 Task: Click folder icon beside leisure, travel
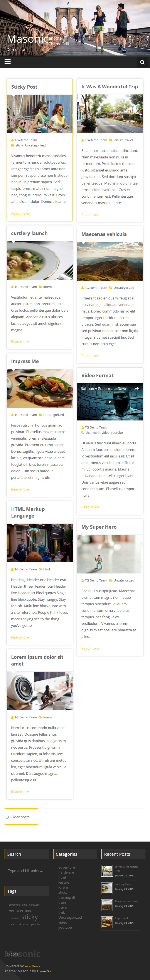click(111, 140)
